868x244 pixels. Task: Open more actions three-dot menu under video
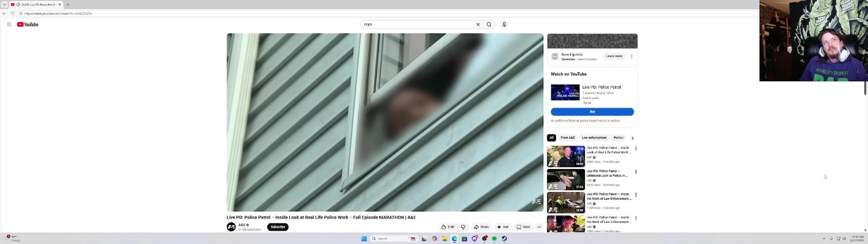(x=539, y=227)
